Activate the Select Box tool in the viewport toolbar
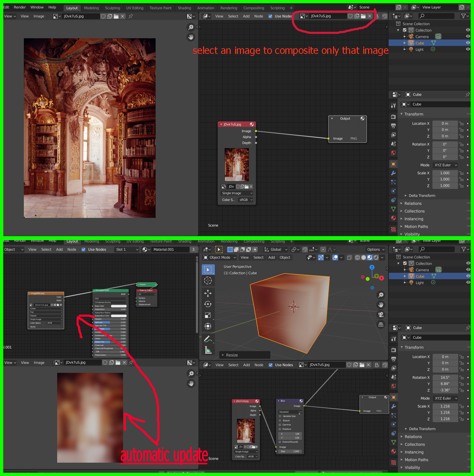Viewport: 474px width, 476px height. [208, 270]
